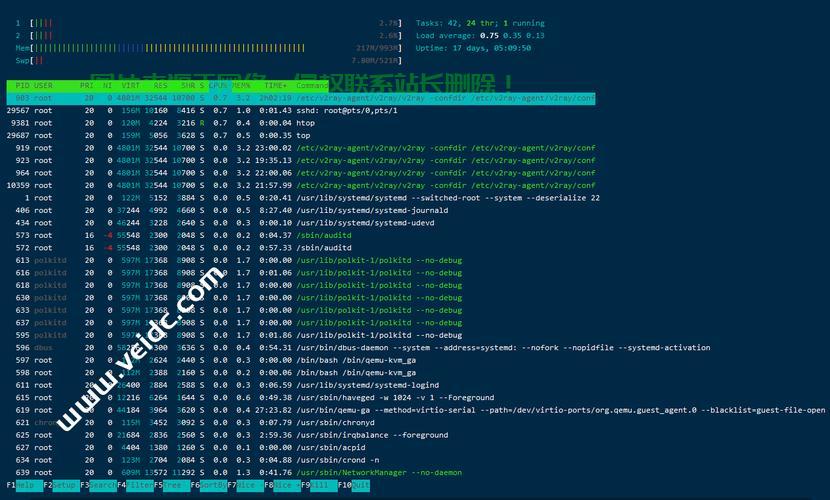Image resolution: width=830 pixels, height=500 pixels.
Task: Click the F1 Help button
Action: click(x=25, y=485)
